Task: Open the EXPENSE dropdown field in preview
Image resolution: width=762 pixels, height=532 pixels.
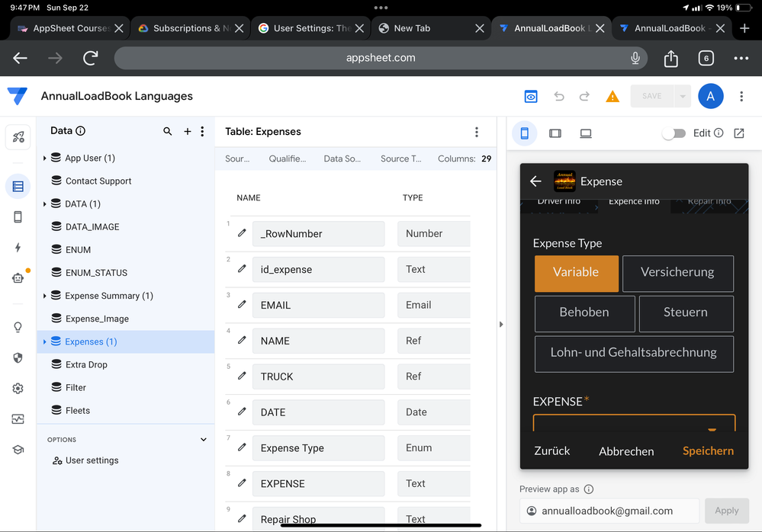Action: pos(634,423)
